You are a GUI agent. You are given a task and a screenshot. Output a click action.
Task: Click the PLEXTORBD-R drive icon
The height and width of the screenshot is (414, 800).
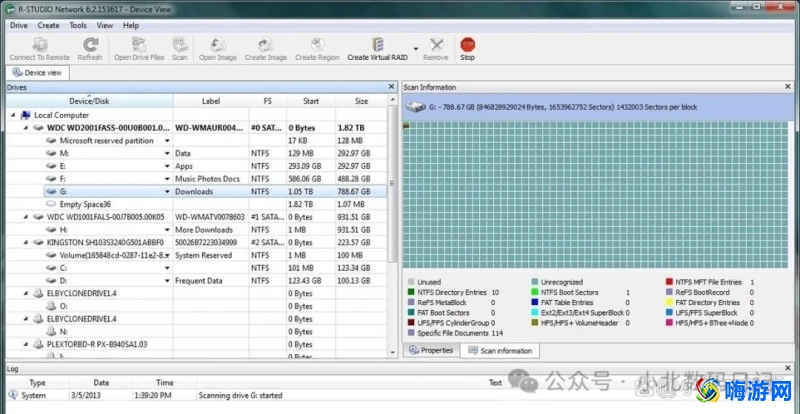38,345
